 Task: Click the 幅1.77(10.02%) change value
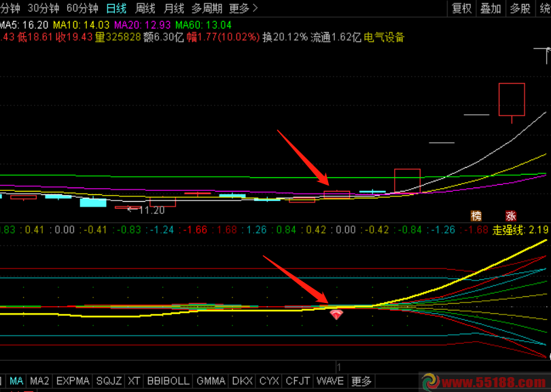224,37
